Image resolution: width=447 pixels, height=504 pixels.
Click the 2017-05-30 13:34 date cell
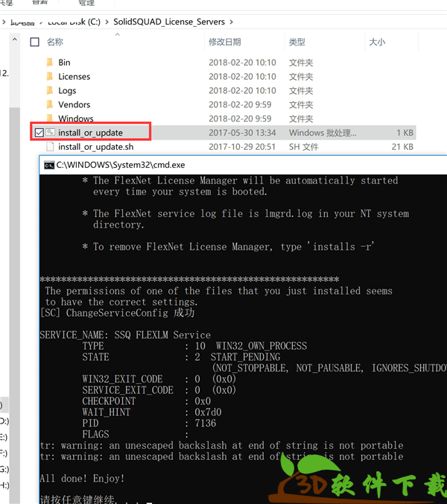242,133
